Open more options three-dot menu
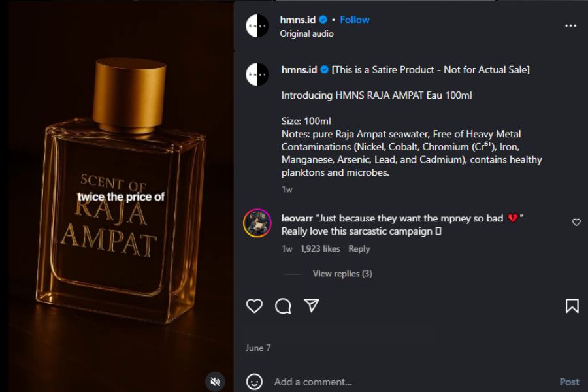Viewport: 588px width, 392px height. pos(570,26)
